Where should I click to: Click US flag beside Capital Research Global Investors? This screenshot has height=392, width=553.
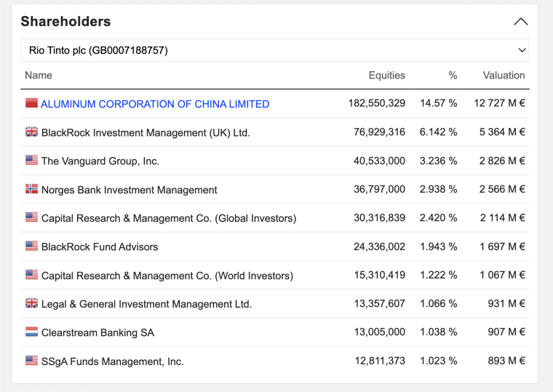click(31, 217)
